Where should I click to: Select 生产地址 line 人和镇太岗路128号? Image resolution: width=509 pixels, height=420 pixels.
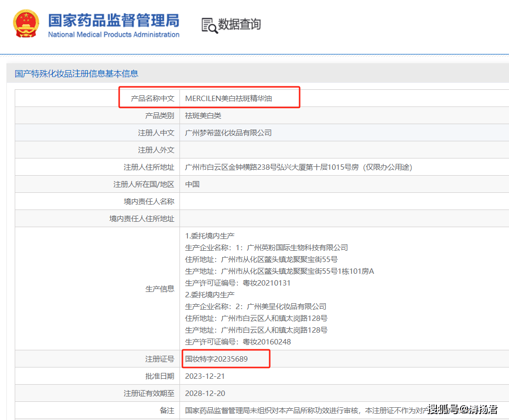256,330
